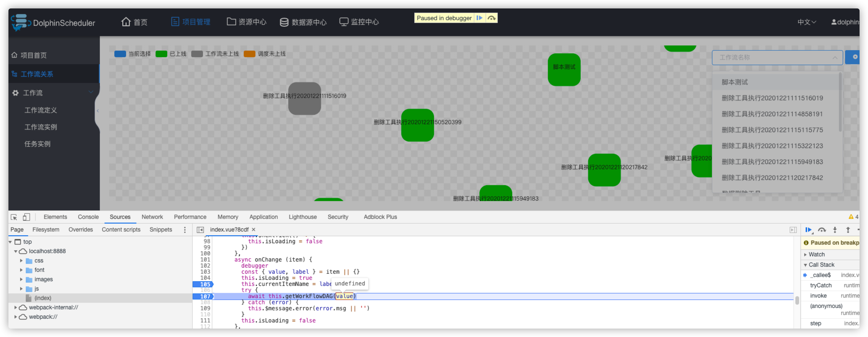Resume script execution in the debugger overlay
This screenshot has width=868, height=337.
click(479, 18)
